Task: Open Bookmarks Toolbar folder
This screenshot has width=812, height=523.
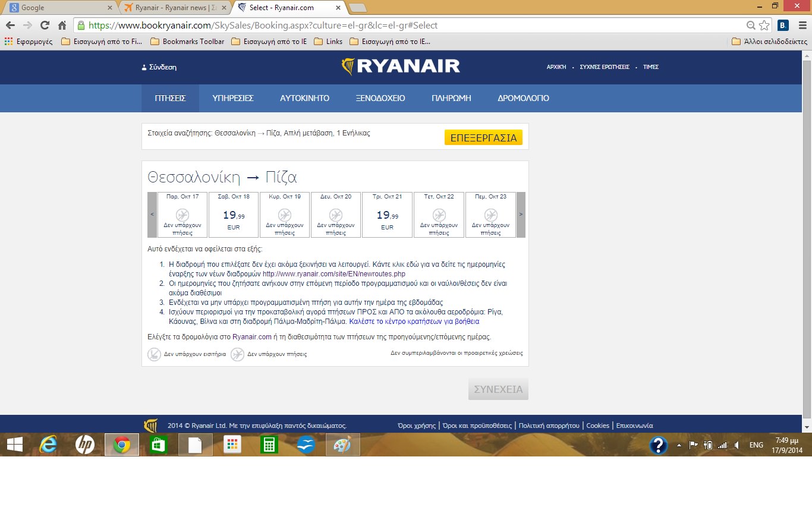Action: pyautogui.click(x=187, y=42)
